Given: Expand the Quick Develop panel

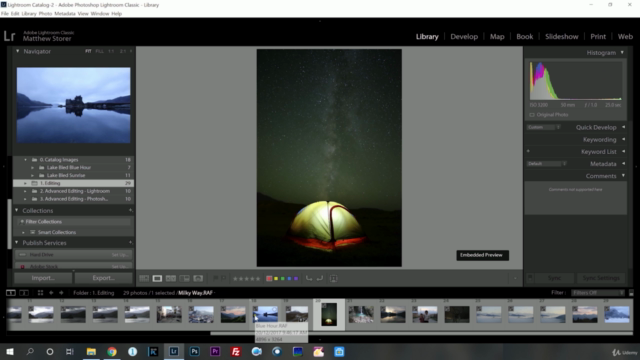Looking at the screenshot, I should 623,127.
